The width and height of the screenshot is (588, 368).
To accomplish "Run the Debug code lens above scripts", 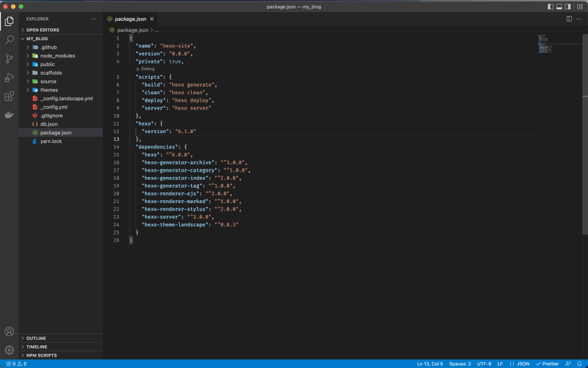I will pyautogui.click(x=146, y=69).
